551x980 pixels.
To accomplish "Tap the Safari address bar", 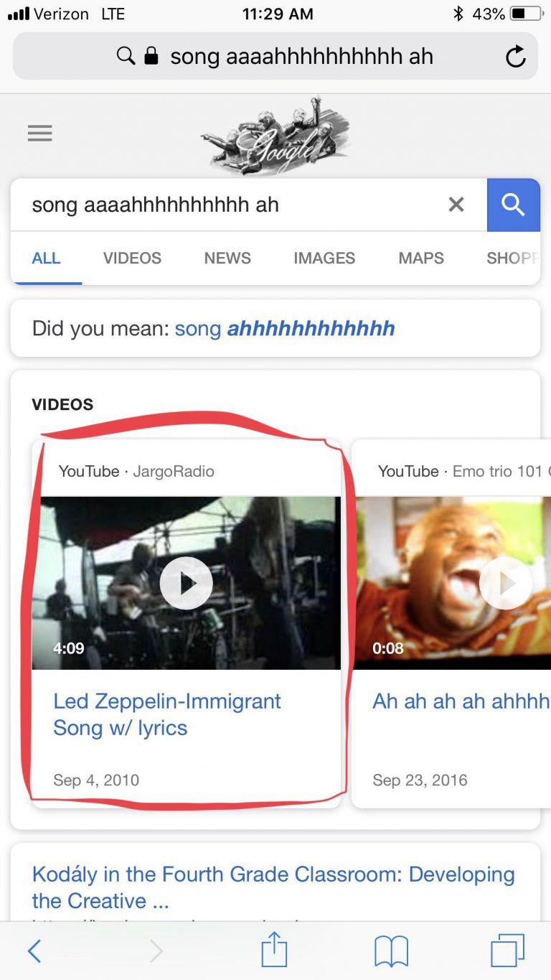I will [275, 56].
